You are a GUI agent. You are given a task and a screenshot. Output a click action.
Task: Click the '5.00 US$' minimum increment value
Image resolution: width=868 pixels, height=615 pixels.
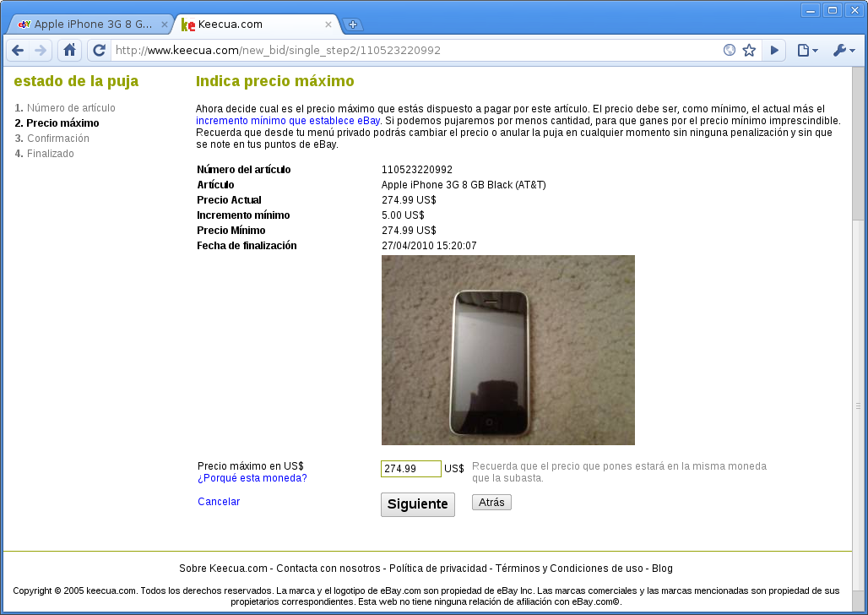[403, 215]
